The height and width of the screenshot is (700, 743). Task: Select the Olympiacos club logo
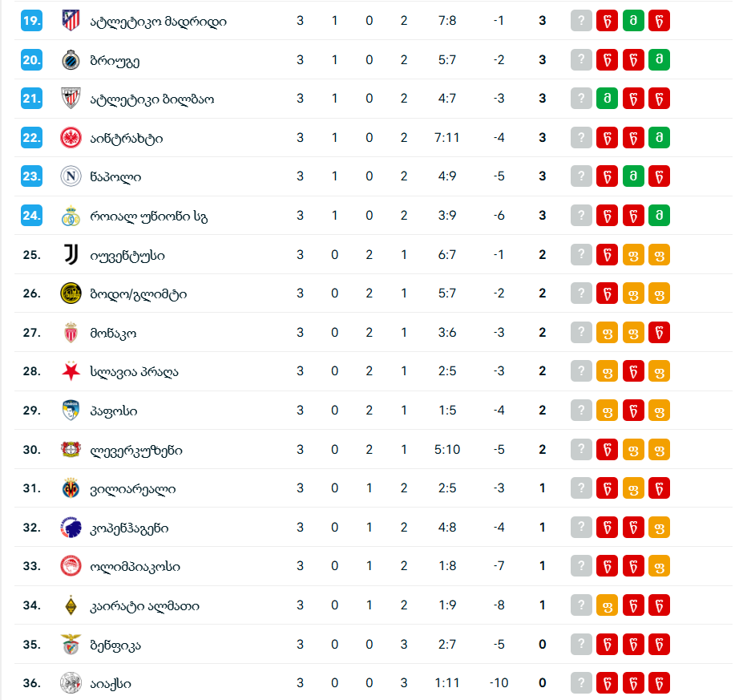click(x=71, y=566)
